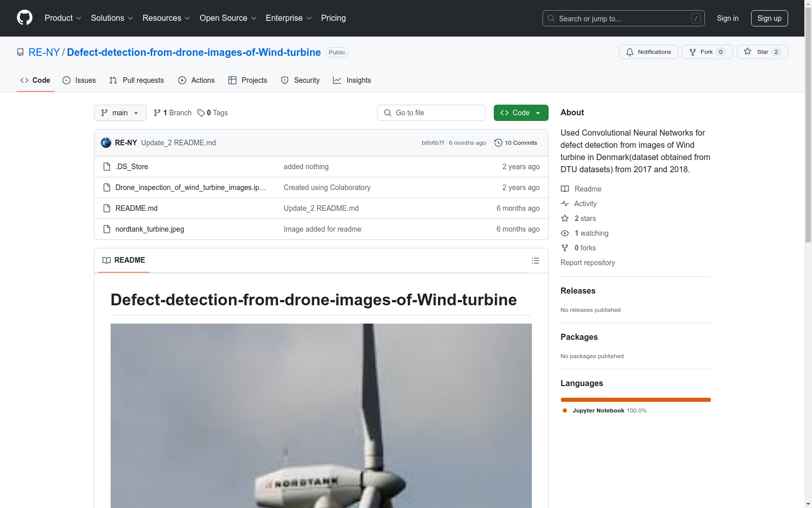Click the tag icon next to Tags
This screenshot has height=508, width=812.
pos(201,113)
